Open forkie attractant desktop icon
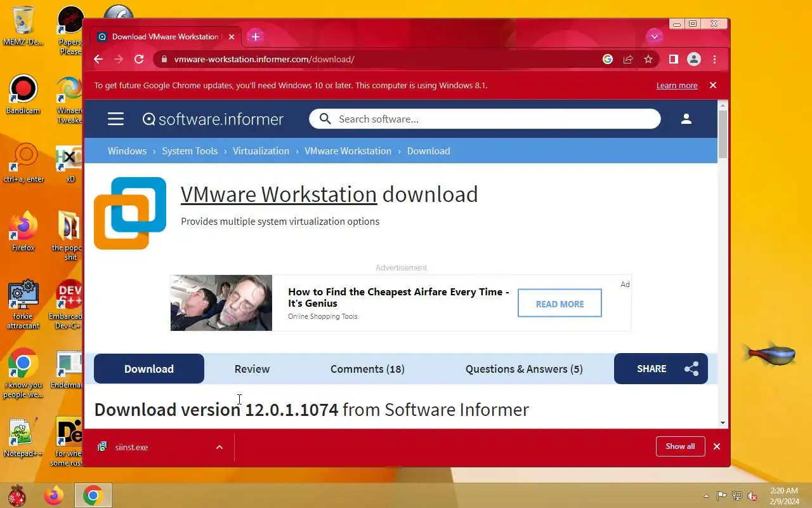 [23, 305]
